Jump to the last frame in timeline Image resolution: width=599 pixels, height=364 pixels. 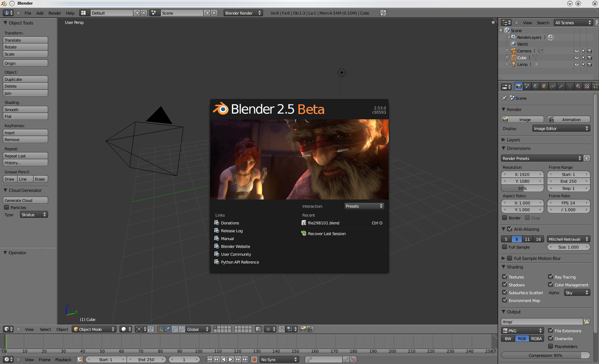(x=245, y=359)
